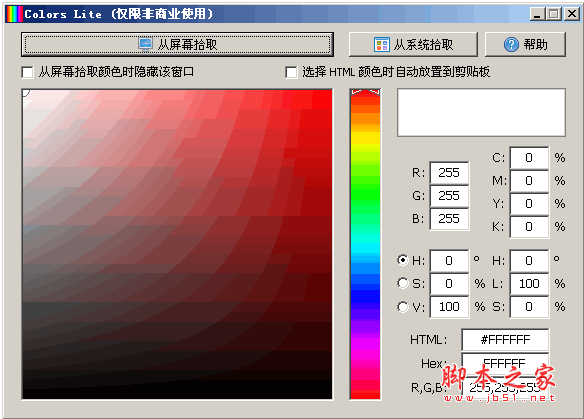Click the V field showing 100
Viewport: 584px width, 419px height.
449,307
